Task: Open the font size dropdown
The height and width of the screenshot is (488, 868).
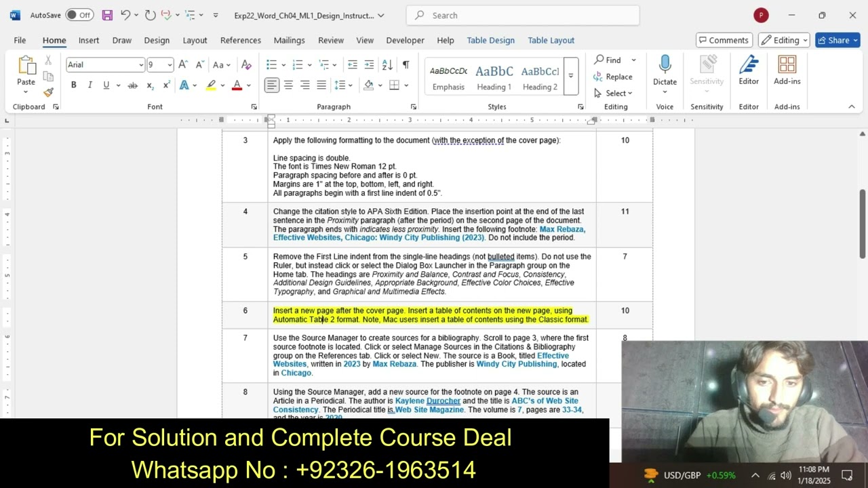Action: [170, 65]
